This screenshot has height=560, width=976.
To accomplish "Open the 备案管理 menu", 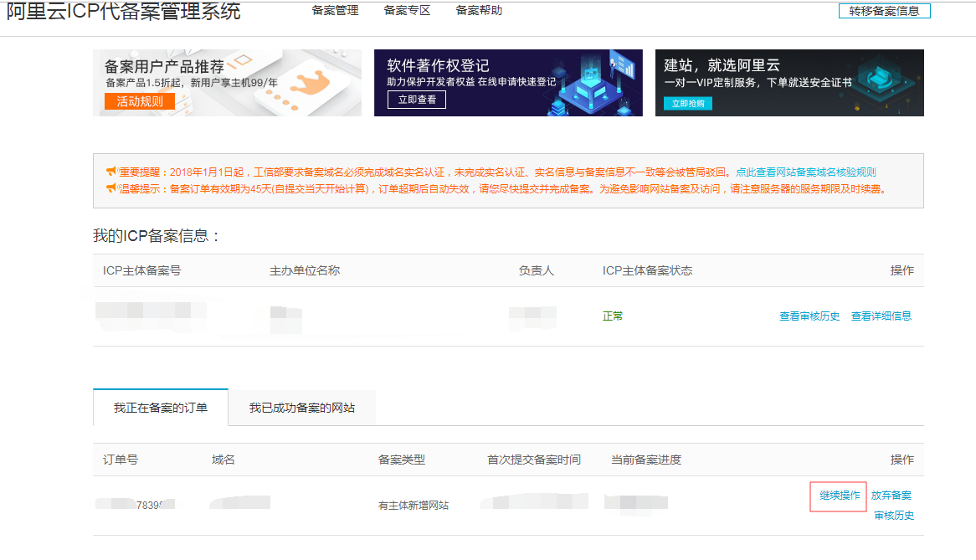I will [335, 11].
